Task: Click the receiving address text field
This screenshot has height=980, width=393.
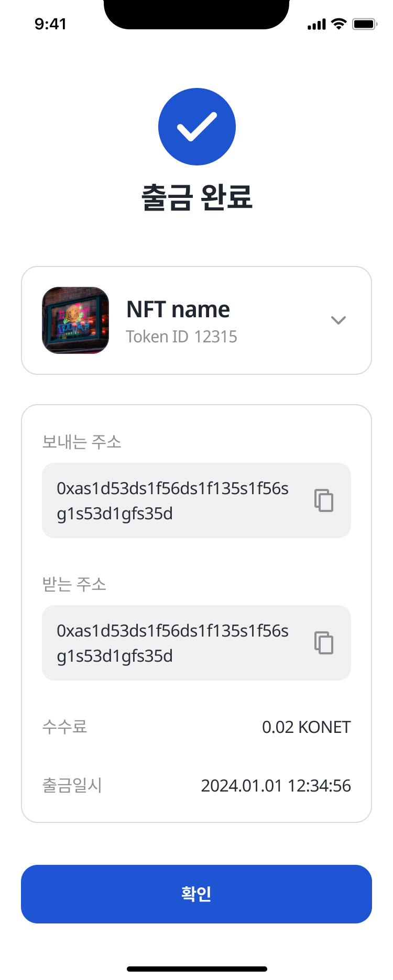Action: (x=173, y=643)
